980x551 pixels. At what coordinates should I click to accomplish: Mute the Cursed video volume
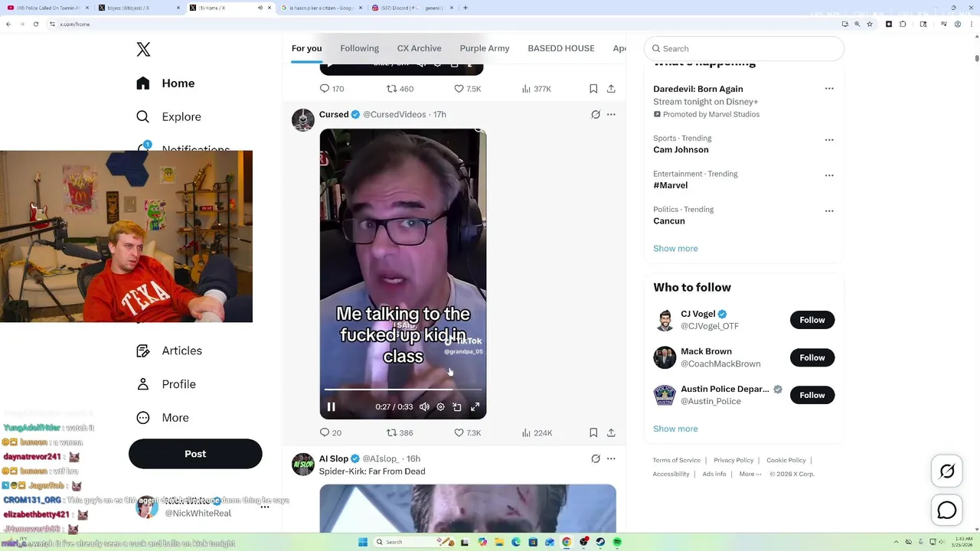point(424,407)
